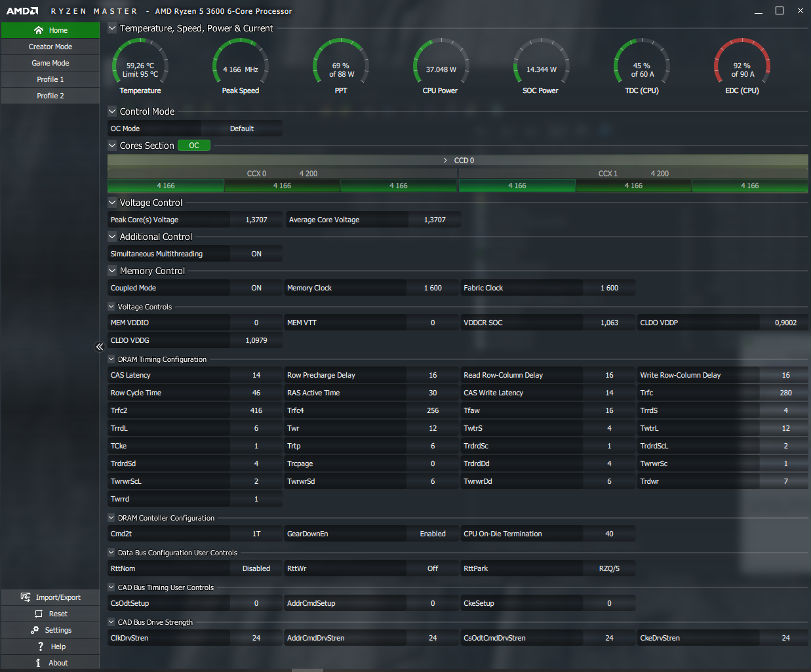Open Settings gear icon

pos(35,630)
